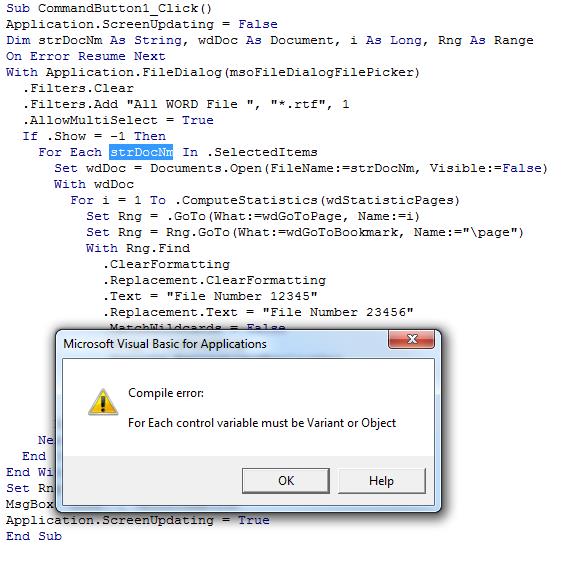
Task: Click the With Rng.Find statement
Action: tap(138, 248)
